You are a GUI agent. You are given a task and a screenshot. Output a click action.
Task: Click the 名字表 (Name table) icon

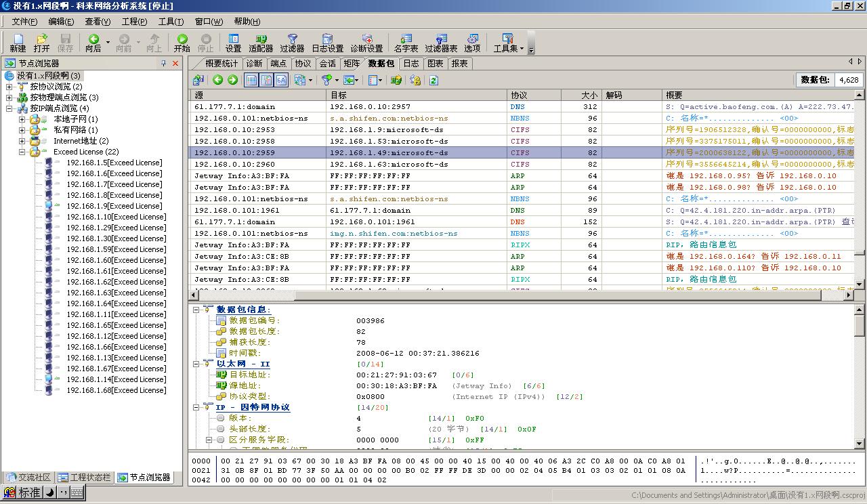(406, 40)
